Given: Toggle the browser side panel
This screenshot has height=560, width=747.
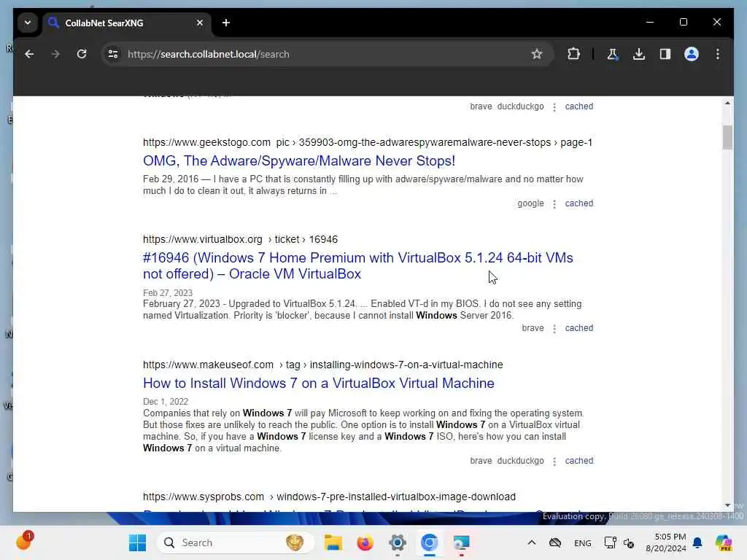Looking at the screenshot, I should [x=665, y=54].
